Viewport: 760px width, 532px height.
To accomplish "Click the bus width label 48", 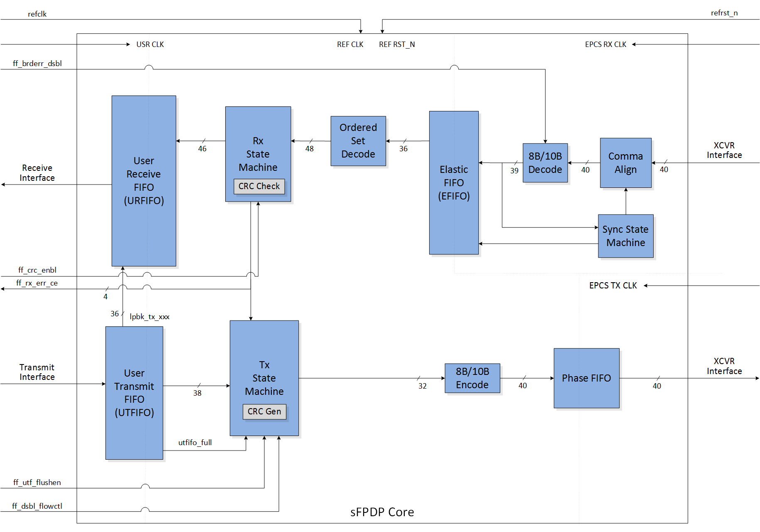I will [x=309, y=148].
